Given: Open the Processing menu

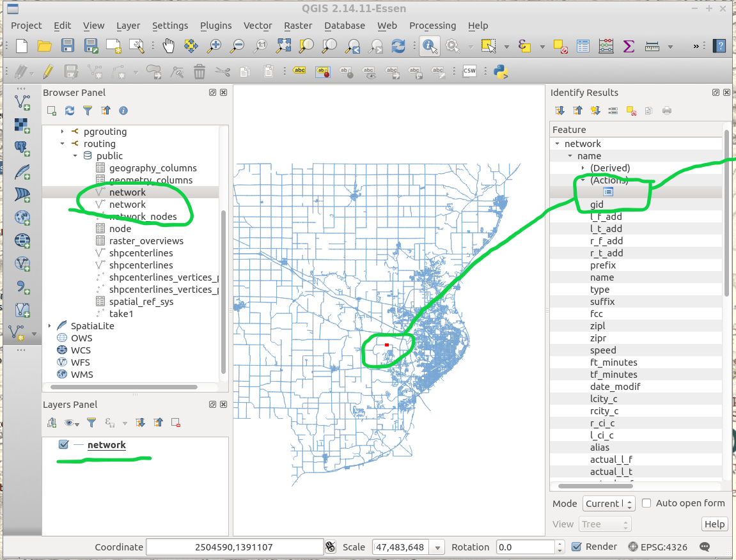Looking at the screenshot, I should tap(432, 26).
